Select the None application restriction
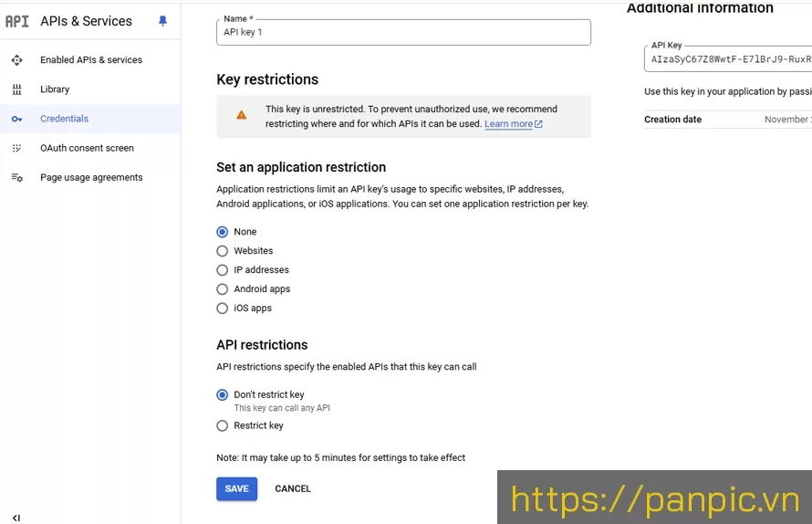 tap(223, 232)
